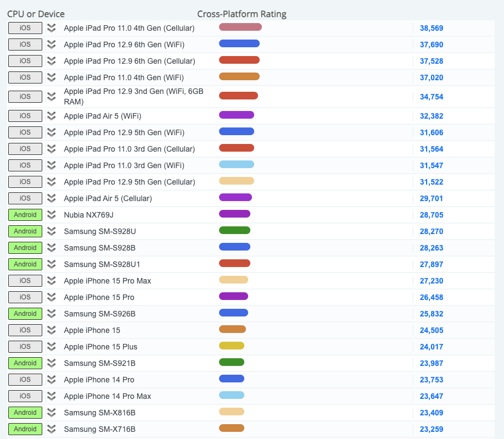Open rating 24,505 link
This screenshot has width=504, height=439.
pyautogui.click(x=432, y=331)
